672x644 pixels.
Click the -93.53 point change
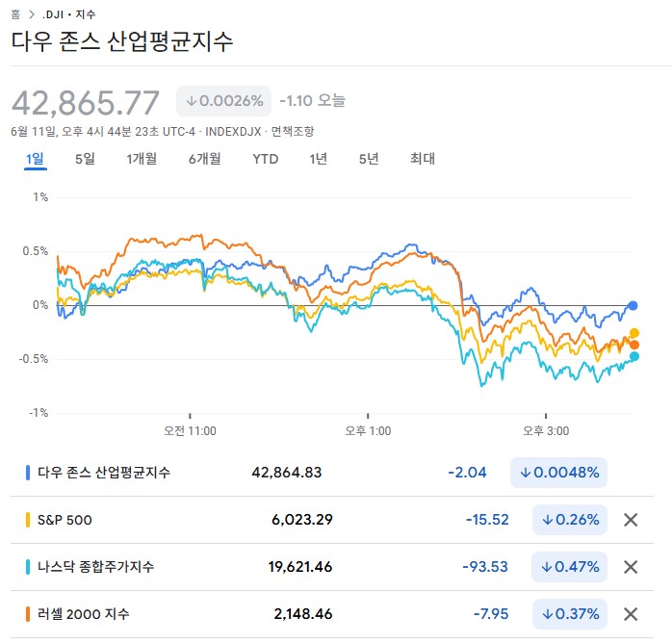(x=485, y=567)
